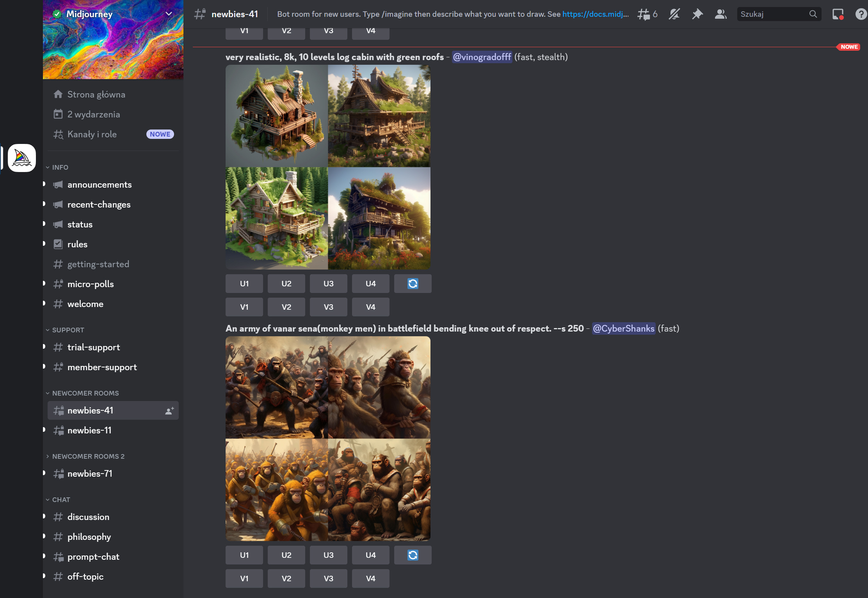Open the Midjourney server dropdown menu
868x598 pixels.
coord(169,14)
